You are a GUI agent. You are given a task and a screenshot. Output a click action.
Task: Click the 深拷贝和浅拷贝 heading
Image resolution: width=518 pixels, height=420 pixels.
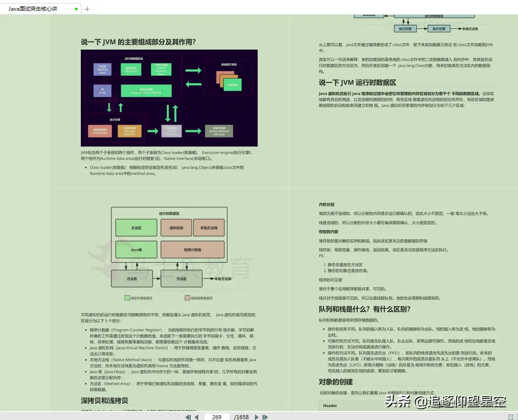(104, 400)
